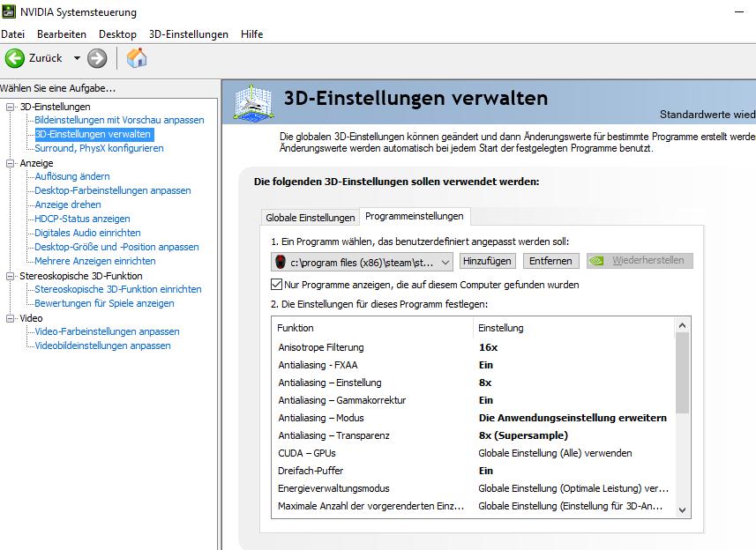Open Stereoskopische 3D-Funktion einrichten
Viewport: 756px width, 550px height.
117,289
